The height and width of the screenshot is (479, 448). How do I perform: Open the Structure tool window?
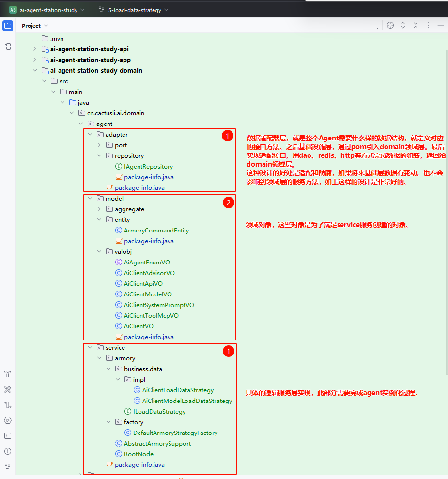[x=8, y=46]
